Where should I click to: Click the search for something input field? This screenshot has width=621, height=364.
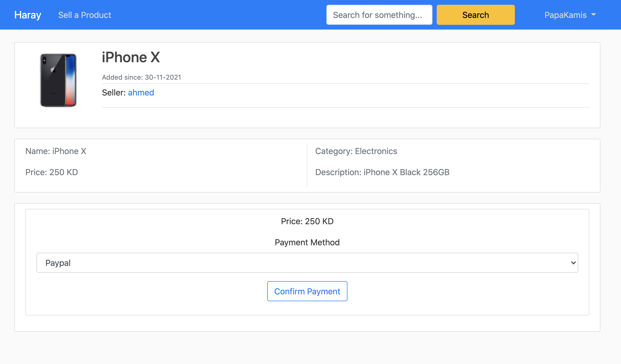(379, 15)
